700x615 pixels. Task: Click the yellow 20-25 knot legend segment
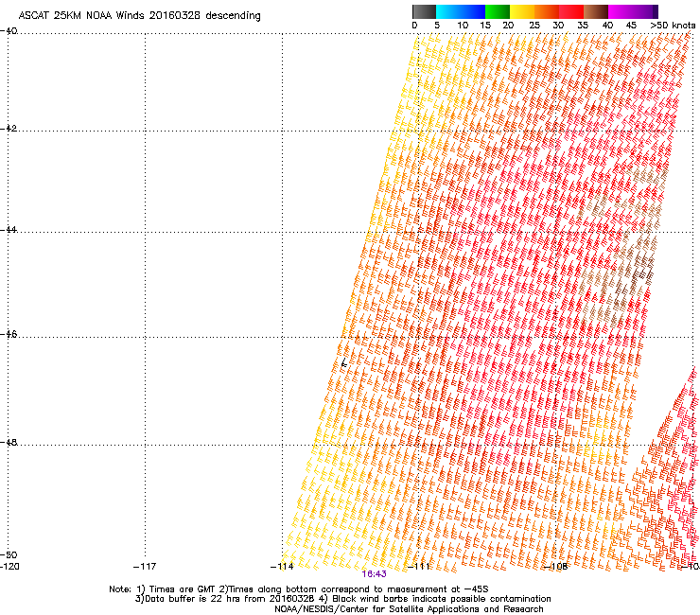pyautogui.click(x=522, y=11)
